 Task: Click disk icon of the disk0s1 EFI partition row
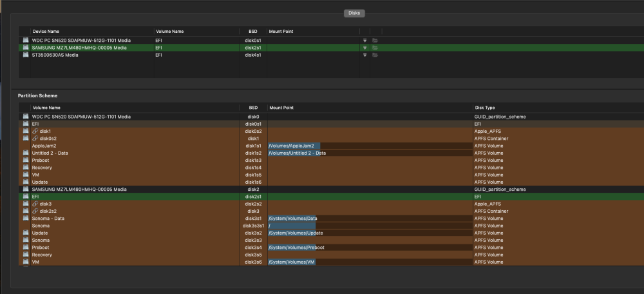26,124
